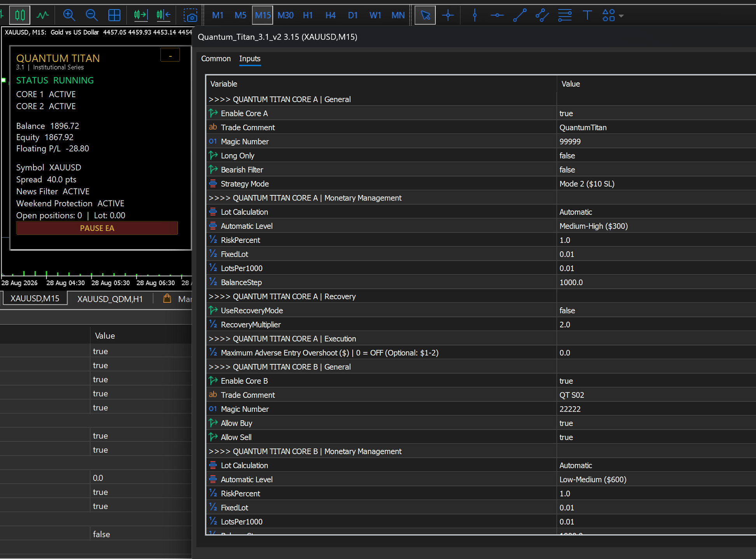The width and height of the screenshot is (756, 559).
Task: Click the 0.0 value in left panel
Action: [x=98, y=478]
